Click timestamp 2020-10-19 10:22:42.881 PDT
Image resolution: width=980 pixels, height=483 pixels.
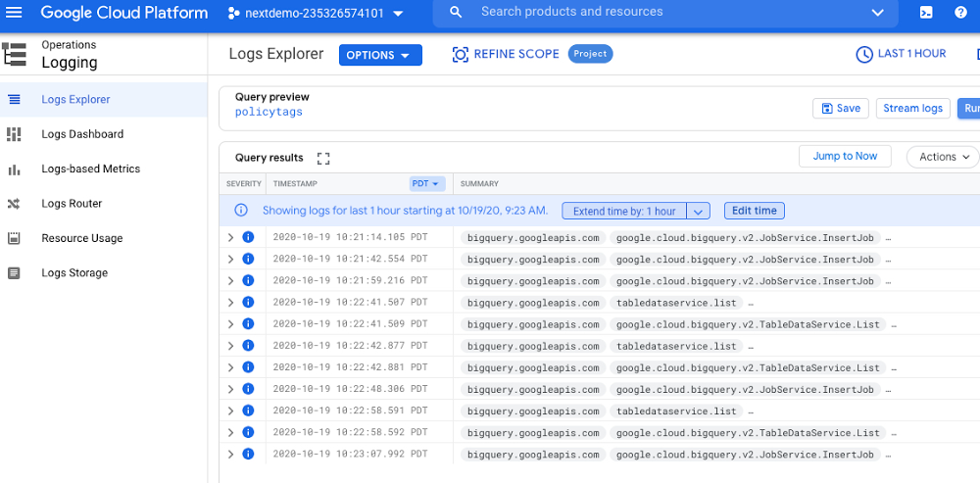point(350,368)
